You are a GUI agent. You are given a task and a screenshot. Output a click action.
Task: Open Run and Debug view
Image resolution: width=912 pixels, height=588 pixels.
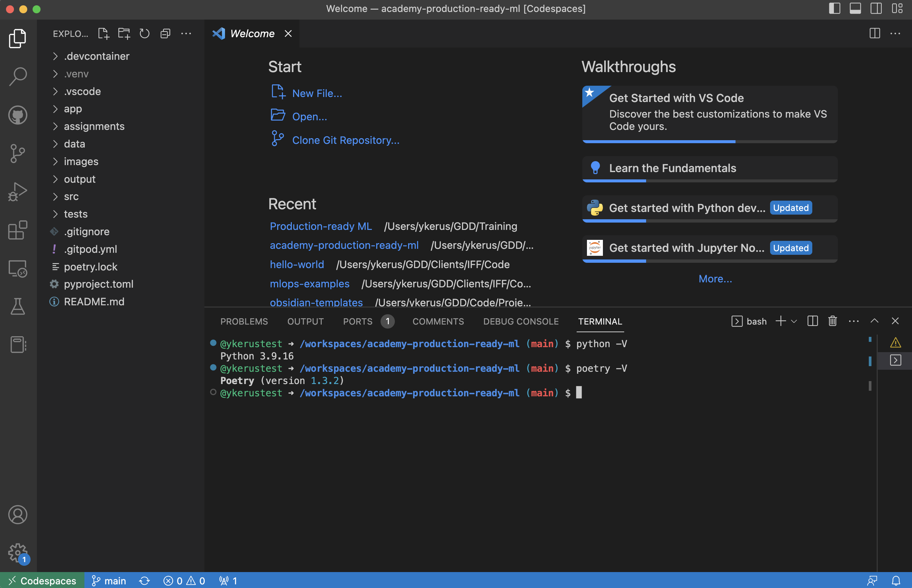point(18,192)
